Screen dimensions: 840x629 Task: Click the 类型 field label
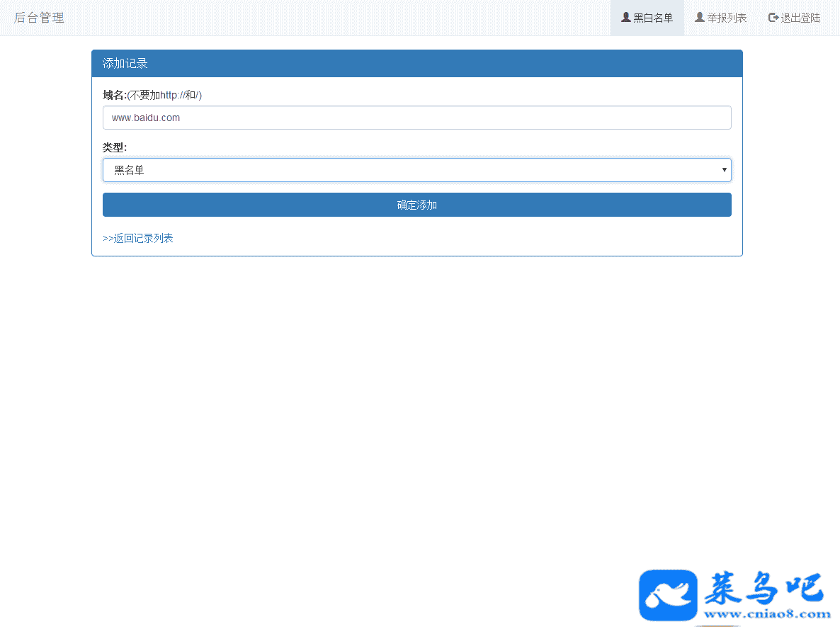[115, 147]
